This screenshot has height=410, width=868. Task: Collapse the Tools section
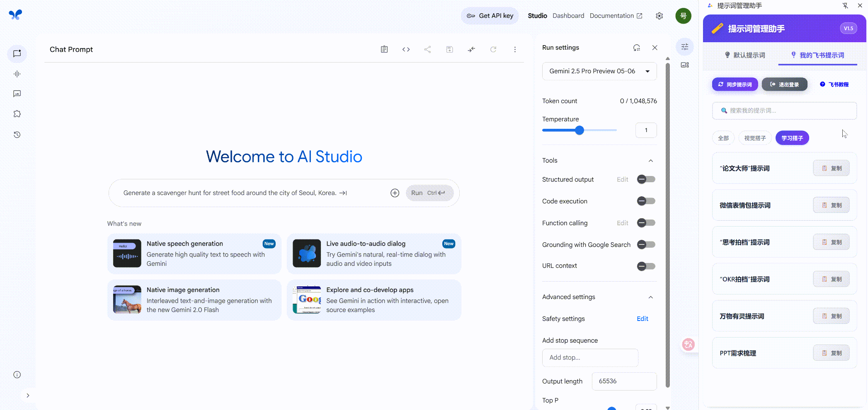(x=651, y=161)
